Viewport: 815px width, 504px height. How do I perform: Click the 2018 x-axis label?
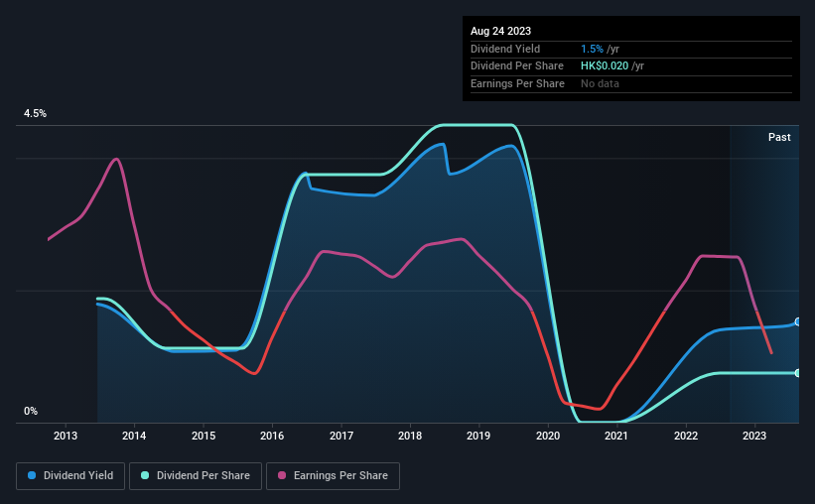pos(410,436)
